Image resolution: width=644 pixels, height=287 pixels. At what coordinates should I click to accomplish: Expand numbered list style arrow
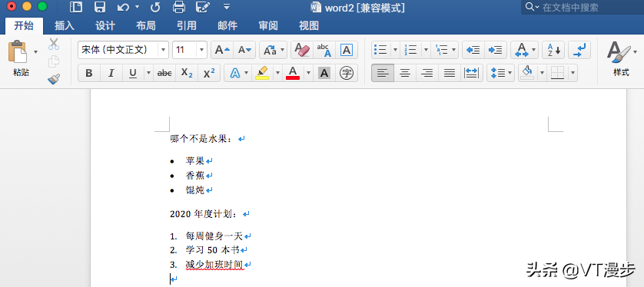pos(426,50)
